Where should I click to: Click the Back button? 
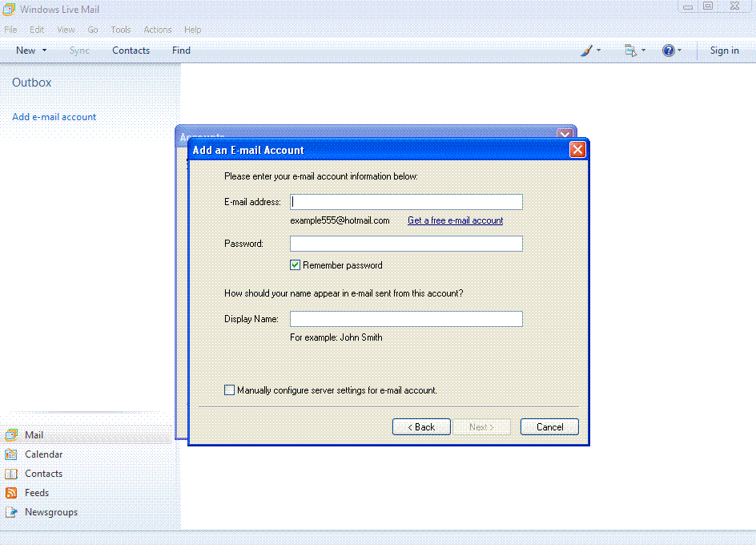(421, 426)
